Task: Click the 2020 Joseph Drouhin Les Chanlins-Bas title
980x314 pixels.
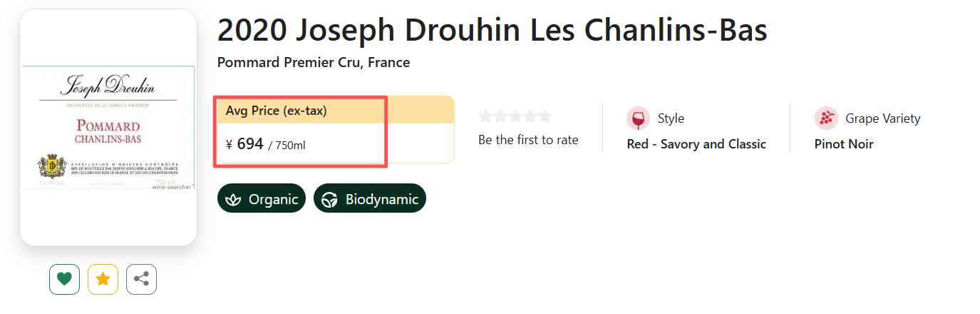Action: (492, 30)
